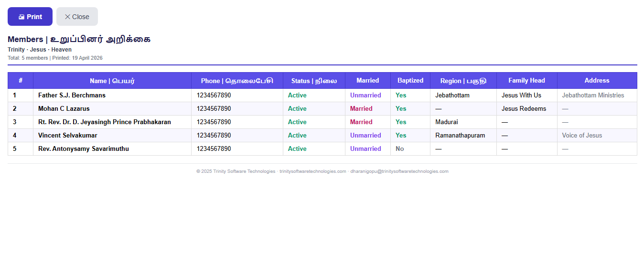Click the Baptized column header
The width and height of the screenshot is (644, 265).
(410, 81)
